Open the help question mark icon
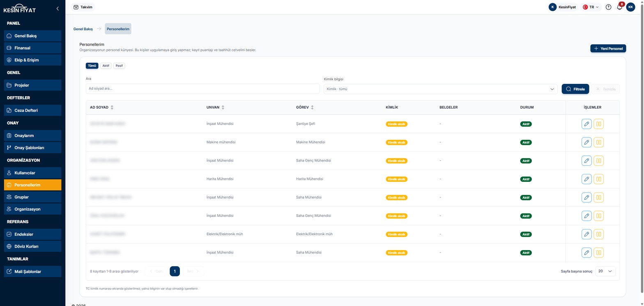Screen dimensions: 644x306 (x=608, y=7)
